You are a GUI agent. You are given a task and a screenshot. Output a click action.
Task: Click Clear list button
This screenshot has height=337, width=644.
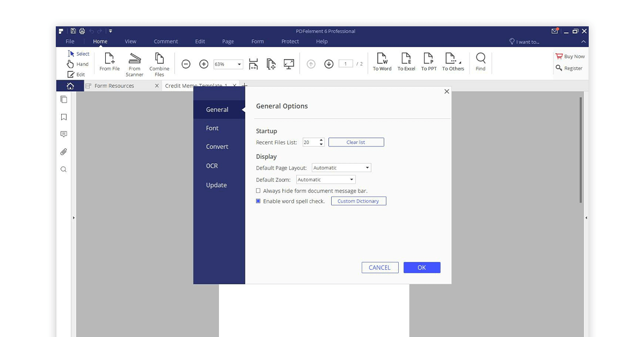tap(356, 142)
